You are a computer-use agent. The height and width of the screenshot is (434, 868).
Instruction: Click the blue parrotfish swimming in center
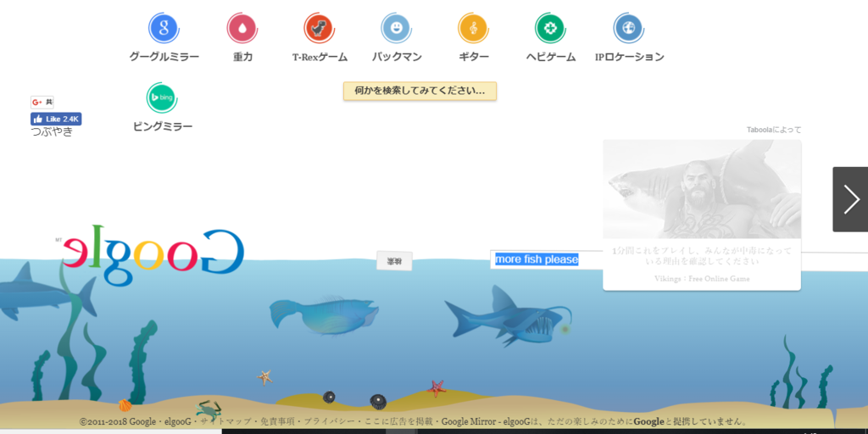(x=323, y=314)
